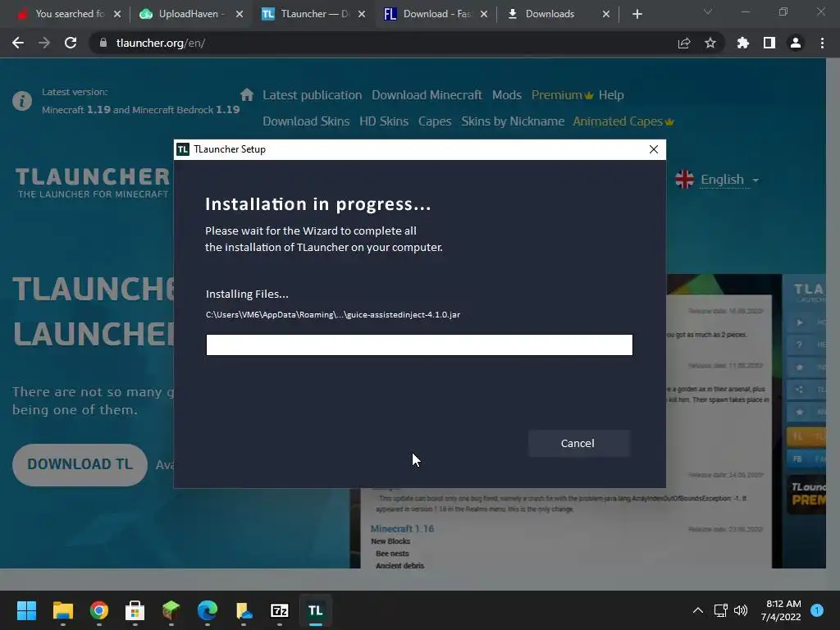The width and height of the screenshot is (840, 630).
Task: Click the info icon beside Latest version
Action: pos(22,101)
